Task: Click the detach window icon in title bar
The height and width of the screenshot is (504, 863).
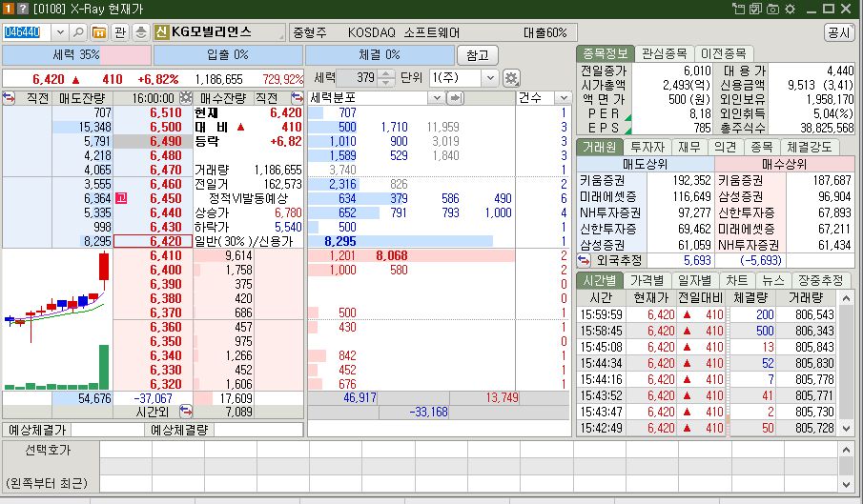Action: pos(738,9)
